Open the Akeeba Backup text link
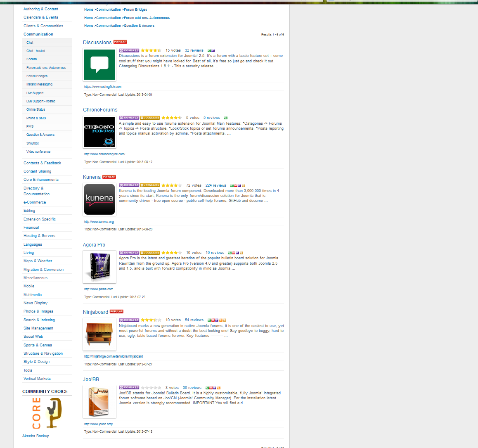The image size is (478, 448). [35, 436]
